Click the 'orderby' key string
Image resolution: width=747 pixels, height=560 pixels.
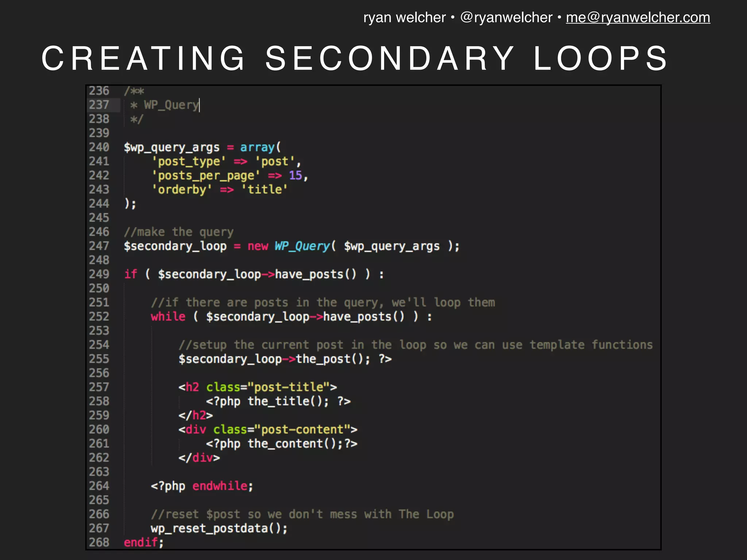182,190
